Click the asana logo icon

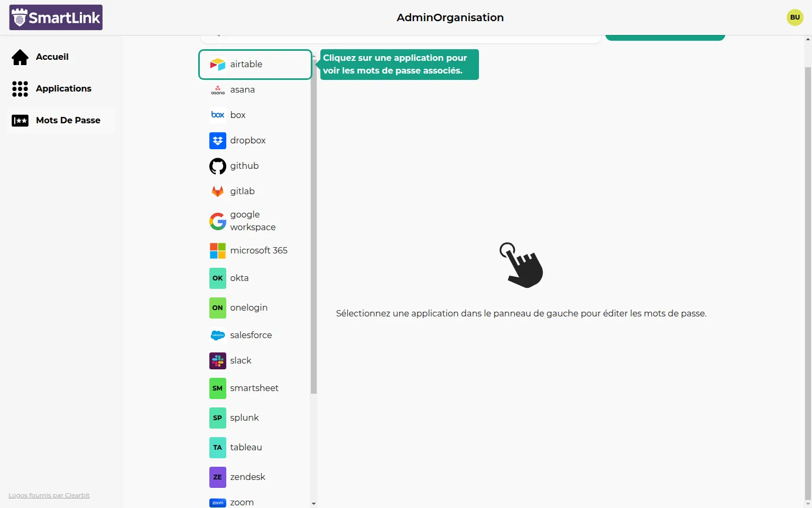tap(218, 90)
